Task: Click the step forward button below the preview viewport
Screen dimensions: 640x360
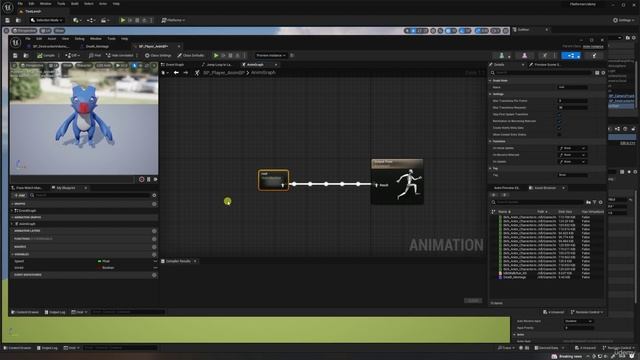Action: 156,179
